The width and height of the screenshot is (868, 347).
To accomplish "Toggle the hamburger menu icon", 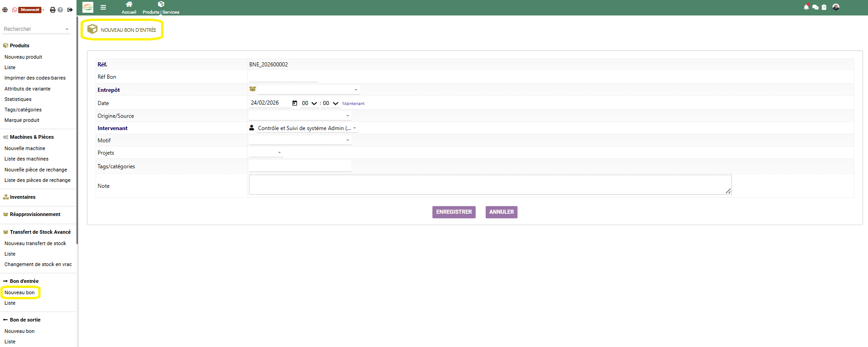I will click(x=103, y=7).
